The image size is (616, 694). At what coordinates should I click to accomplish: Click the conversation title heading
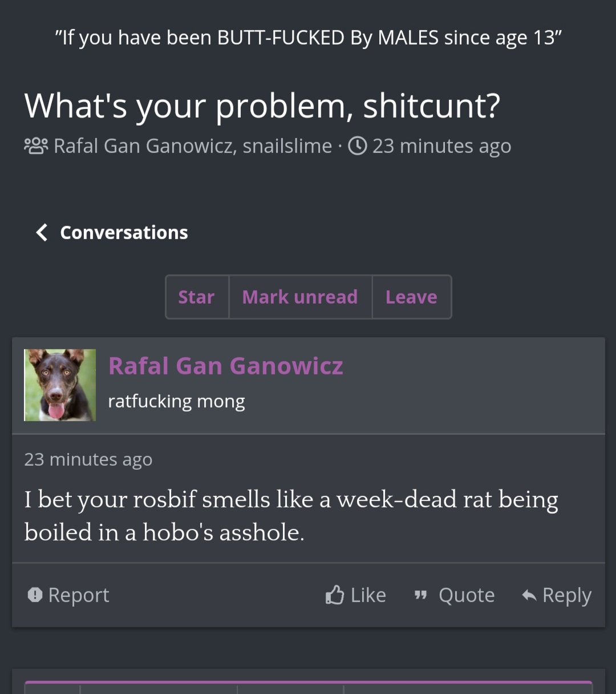[x=262, y=106]
